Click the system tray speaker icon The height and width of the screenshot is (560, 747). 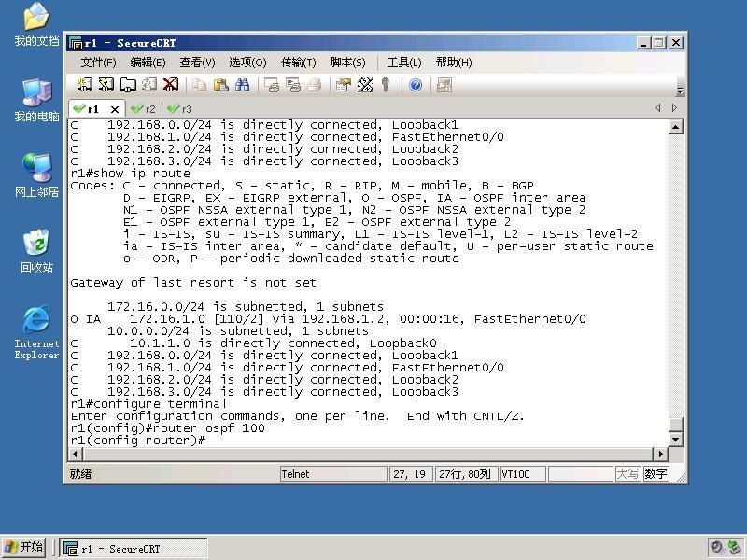(x=716, y=548)
